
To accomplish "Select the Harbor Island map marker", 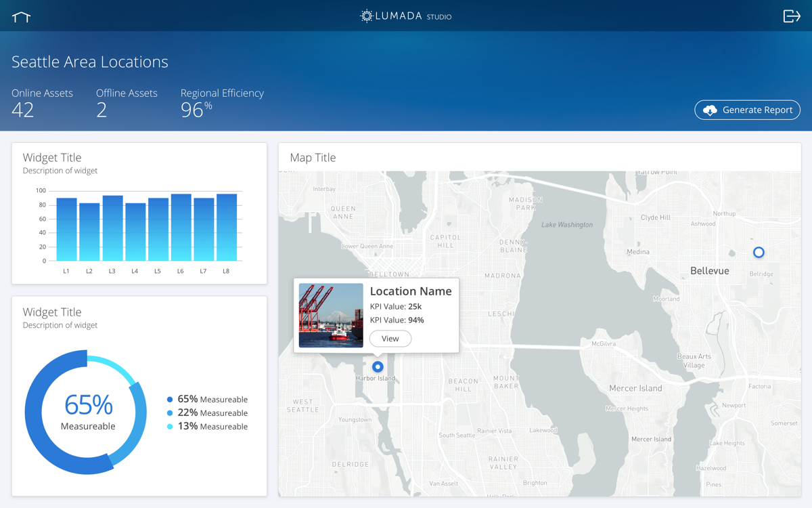I will [378, 366].
